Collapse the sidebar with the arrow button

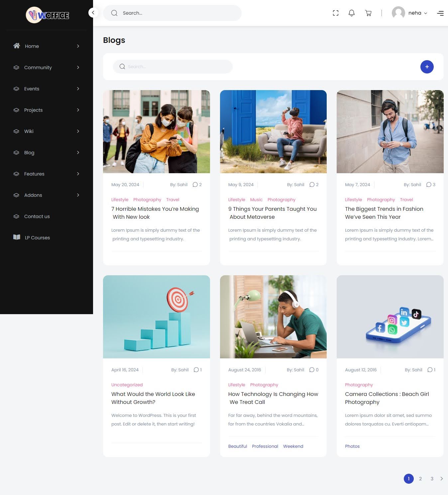pos(93,13)
